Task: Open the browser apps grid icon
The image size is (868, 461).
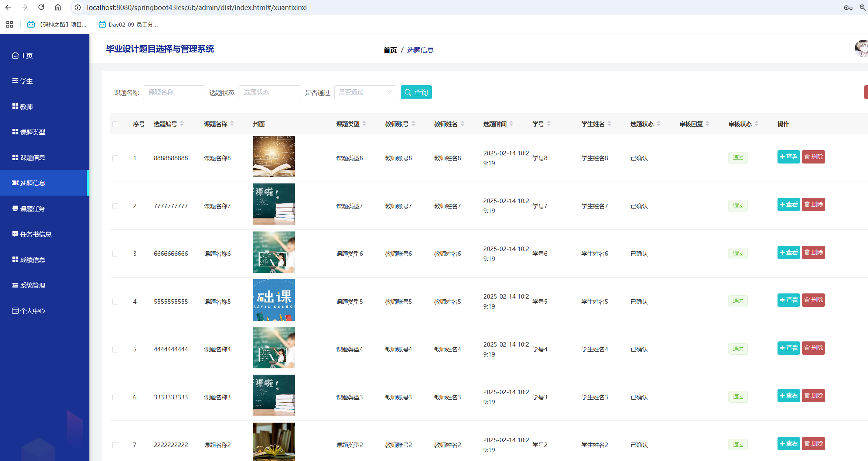Action: point(10,24)
